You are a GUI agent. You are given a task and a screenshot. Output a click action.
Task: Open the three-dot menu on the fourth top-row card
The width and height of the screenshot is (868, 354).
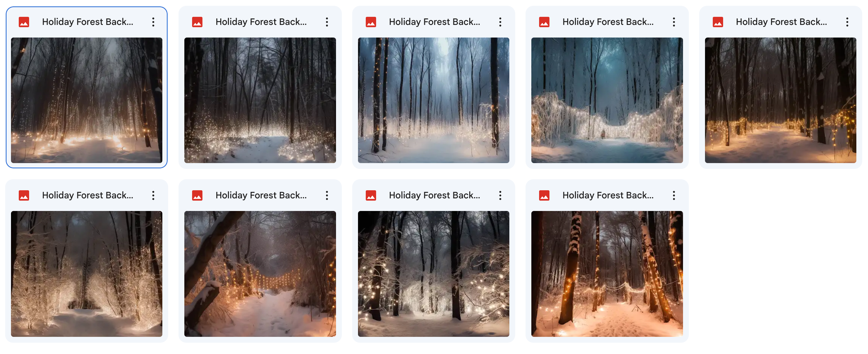(x=674, y=22)
